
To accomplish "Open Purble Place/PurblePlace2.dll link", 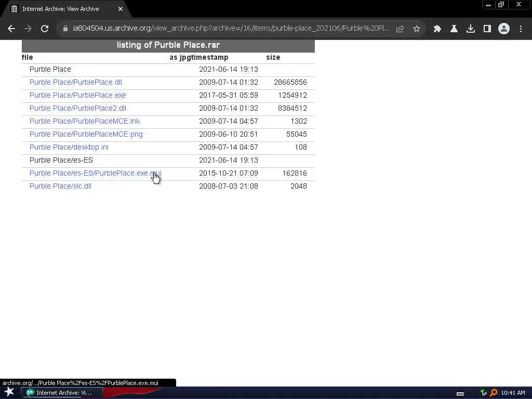I will coord(78,108).
